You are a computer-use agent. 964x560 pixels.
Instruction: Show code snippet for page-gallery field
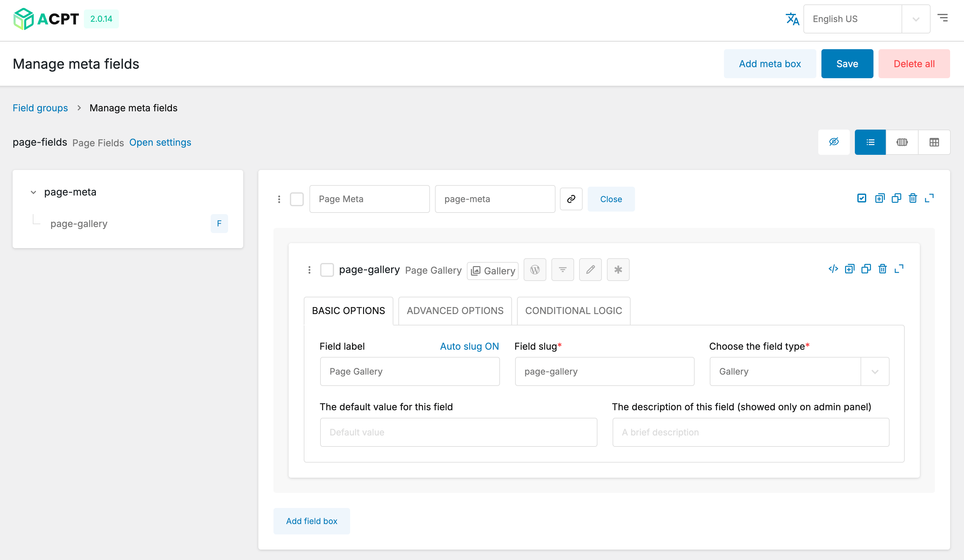833,269
